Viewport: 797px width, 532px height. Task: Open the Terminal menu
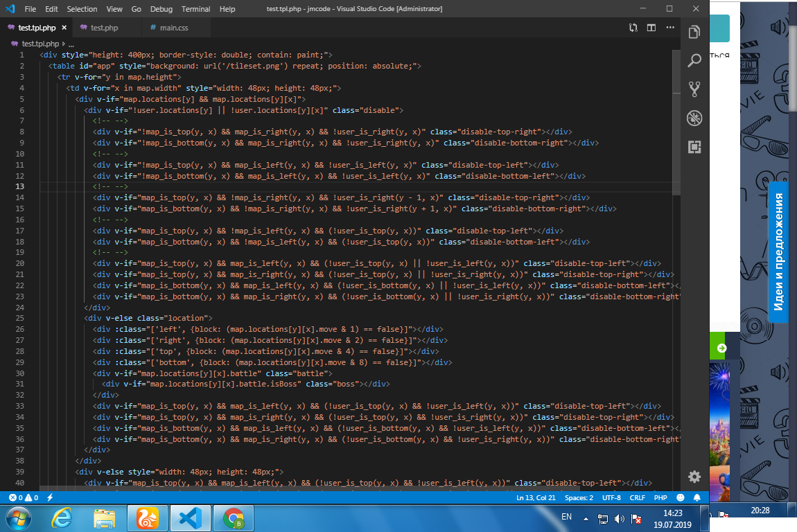[195, 9]
